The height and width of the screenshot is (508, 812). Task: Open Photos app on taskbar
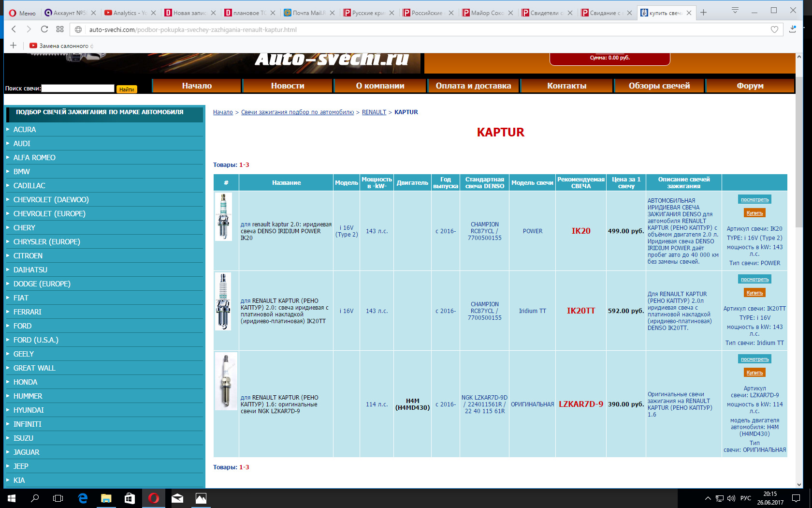pyautogui.click(x=201, y=498)
